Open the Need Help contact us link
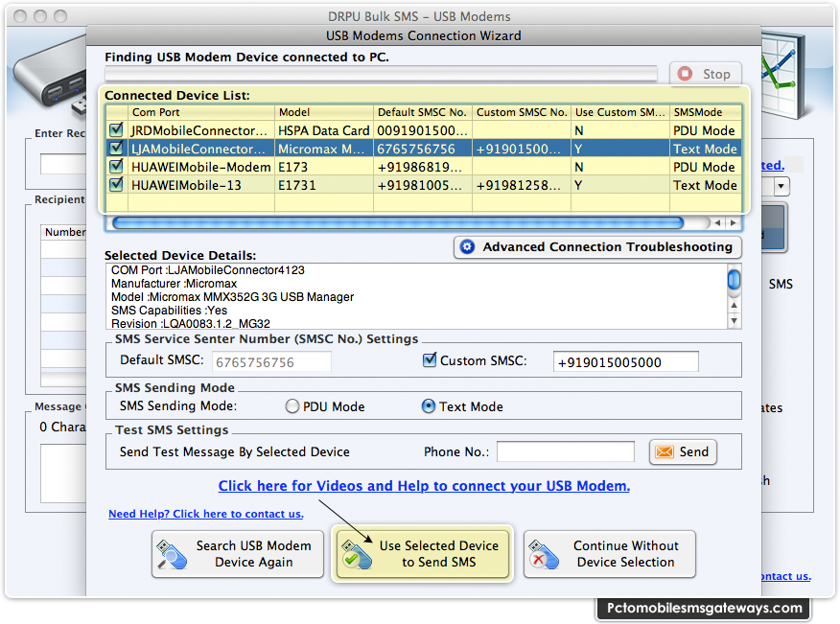 (x=206, y=514)
